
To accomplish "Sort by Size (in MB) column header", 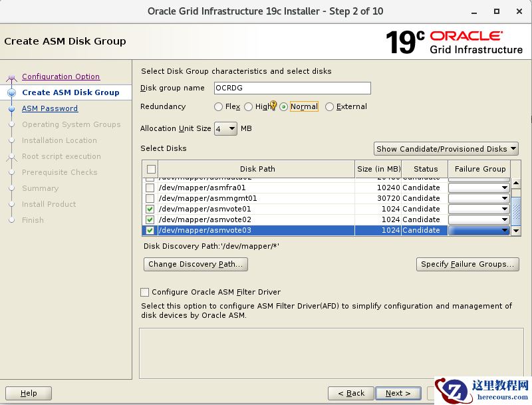I will (378, 169).
